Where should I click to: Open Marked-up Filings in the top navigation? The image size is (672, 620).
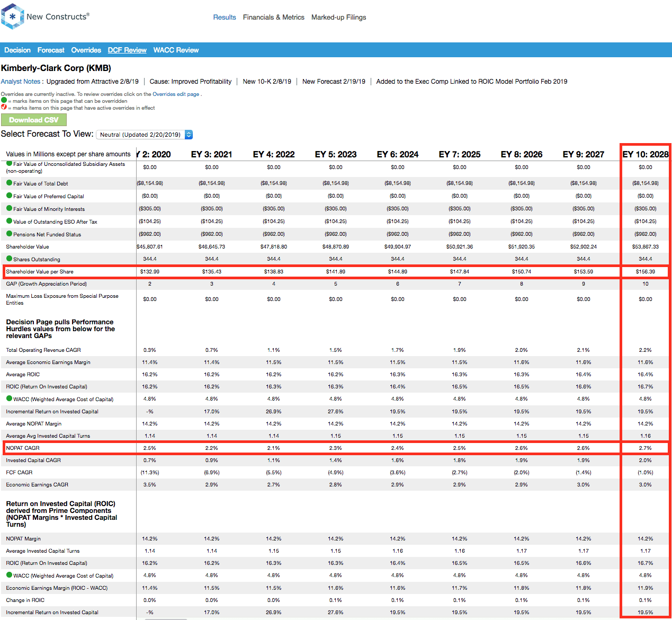pyautogui.click(x=339, y=17)
